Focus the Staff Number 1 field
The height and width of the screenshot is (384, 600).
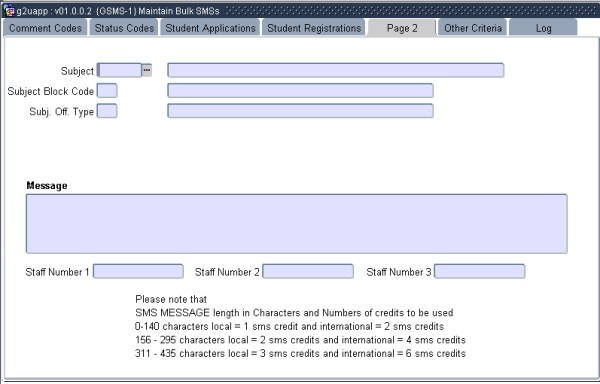click(138, 272)
